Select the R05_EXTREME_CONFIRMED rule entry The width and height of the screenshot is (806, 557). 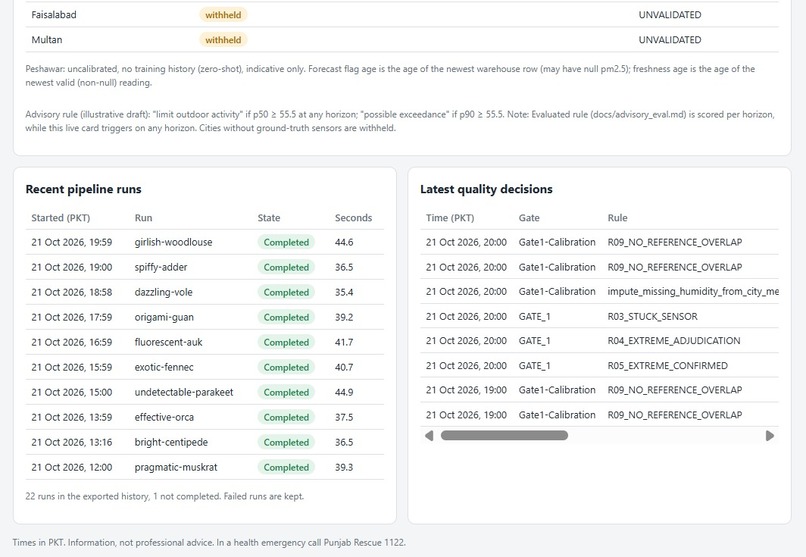click(668, 366)
